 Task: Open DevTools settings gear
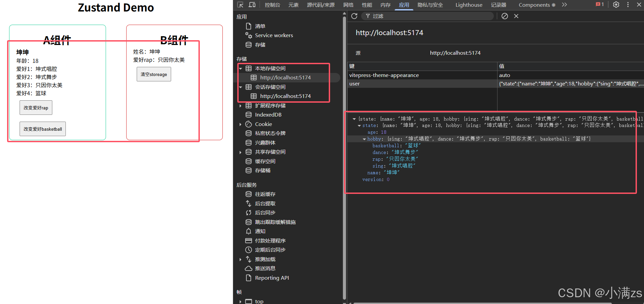click(616, 5)
